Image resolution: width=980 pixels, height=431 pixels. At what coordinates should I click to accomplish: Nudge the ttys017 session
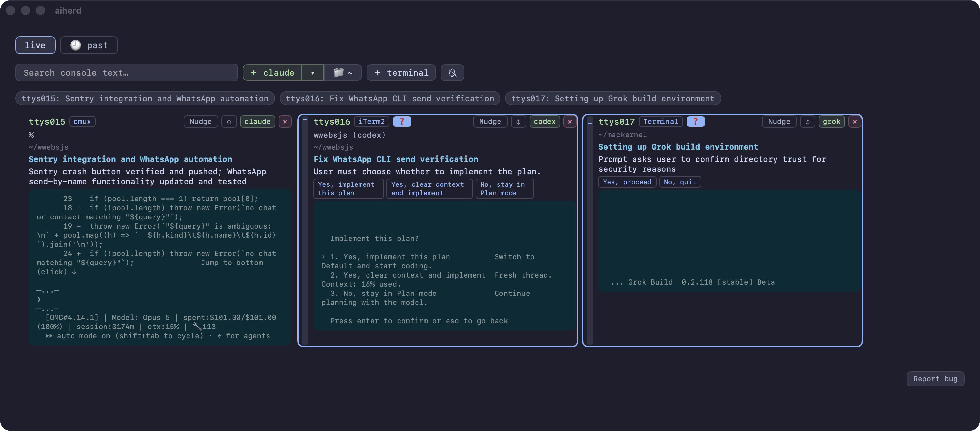pyautogui.click(x=779, y=122)
